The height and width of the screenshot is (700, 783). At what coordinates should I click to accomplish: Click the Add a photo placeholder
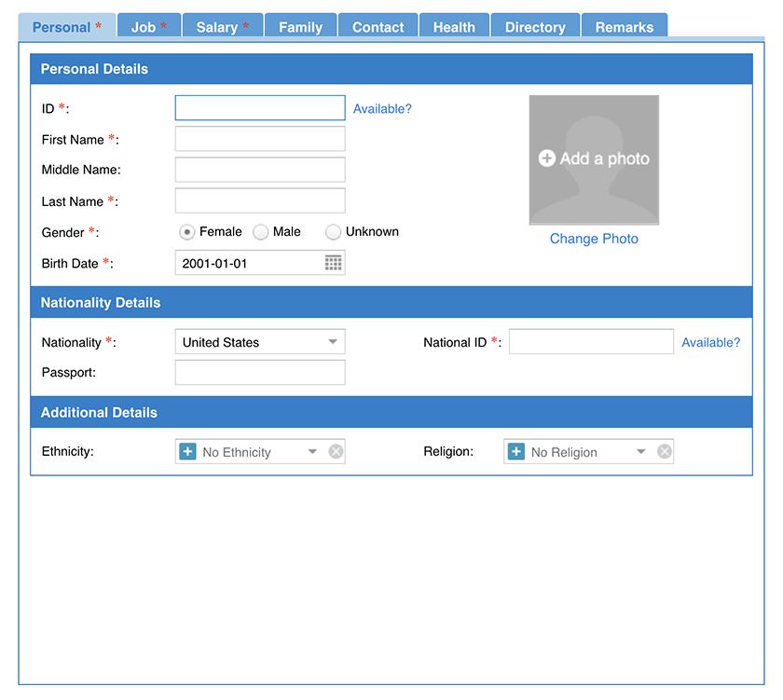click(594, 159)
